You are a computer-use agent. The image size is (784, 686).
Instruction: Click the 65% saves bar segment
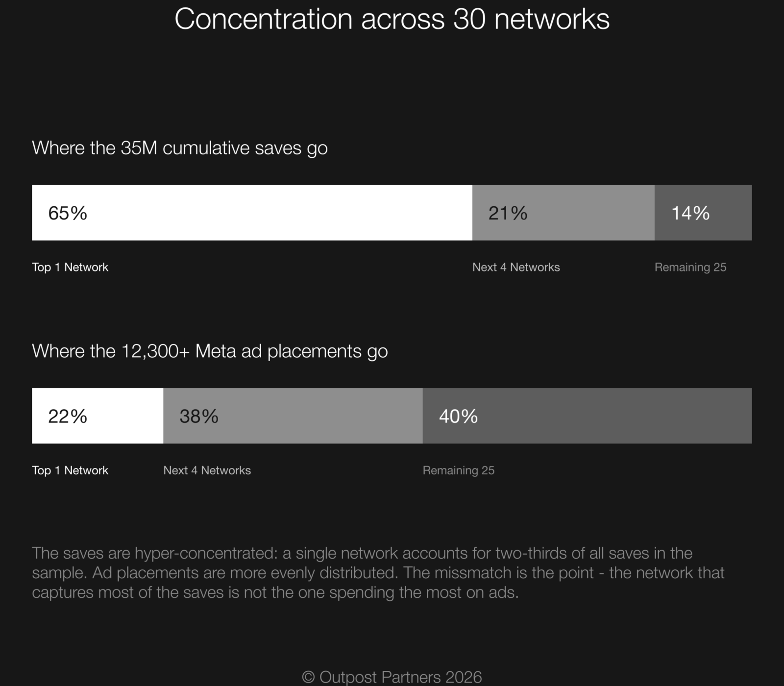252,213
